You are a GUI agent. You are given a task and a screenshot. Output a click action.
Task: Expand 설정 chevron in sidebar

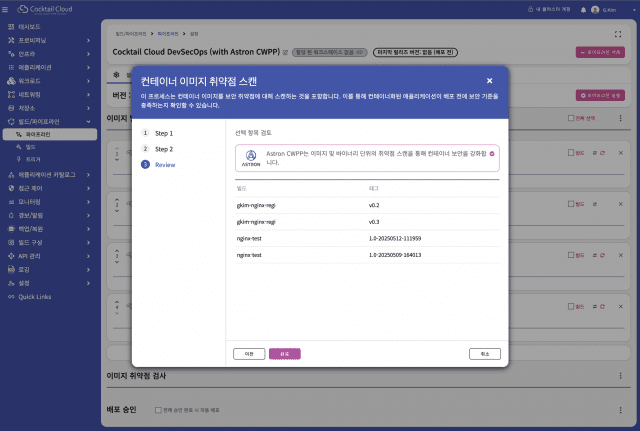point(88,283)
